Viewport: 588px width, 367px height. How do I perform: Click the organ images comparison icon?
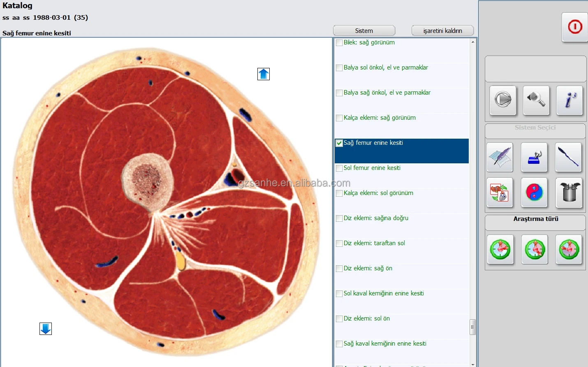click(500, 193)
